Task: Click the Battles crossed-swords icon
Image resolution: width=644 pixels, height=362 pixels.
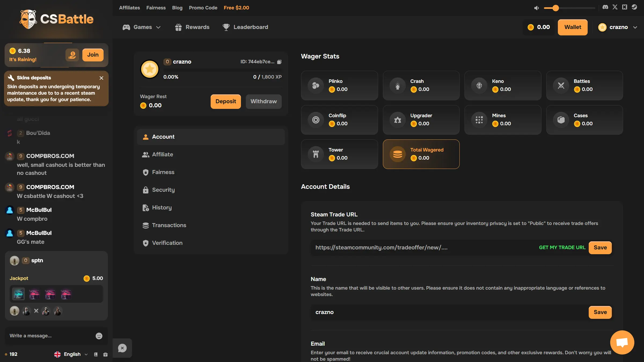Action: [x=561, y=86]
